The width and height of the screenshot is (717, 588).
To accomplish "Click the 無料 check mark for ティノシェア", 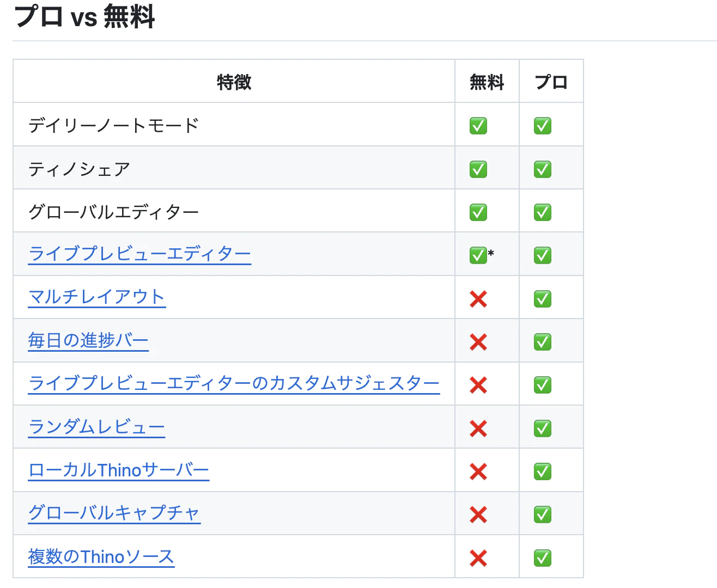I will tap(478, 169).
